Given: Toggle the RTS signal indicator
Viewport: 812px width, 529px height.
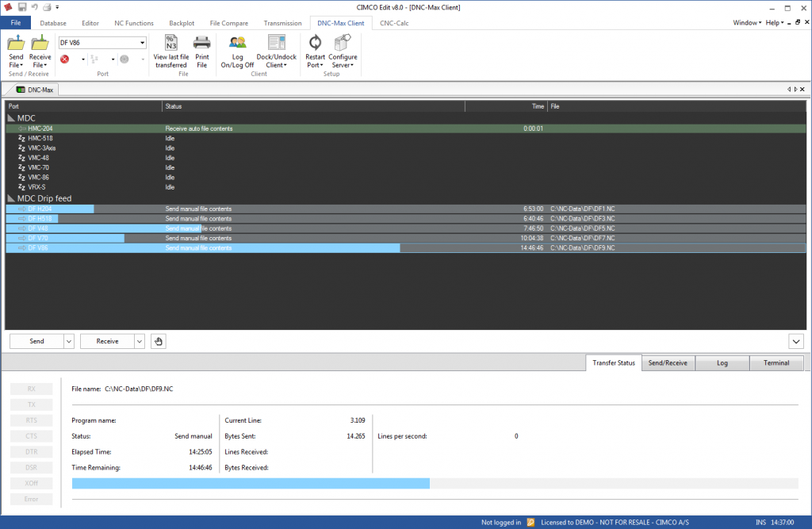Looking at the screenshot, I should click(x=31, y=420).
